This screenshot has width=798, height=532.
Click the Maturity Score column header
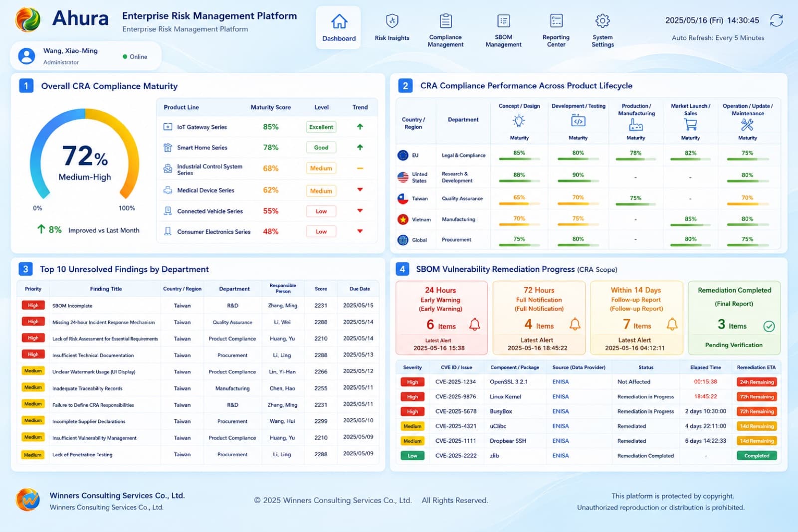(x=270, y=107)
